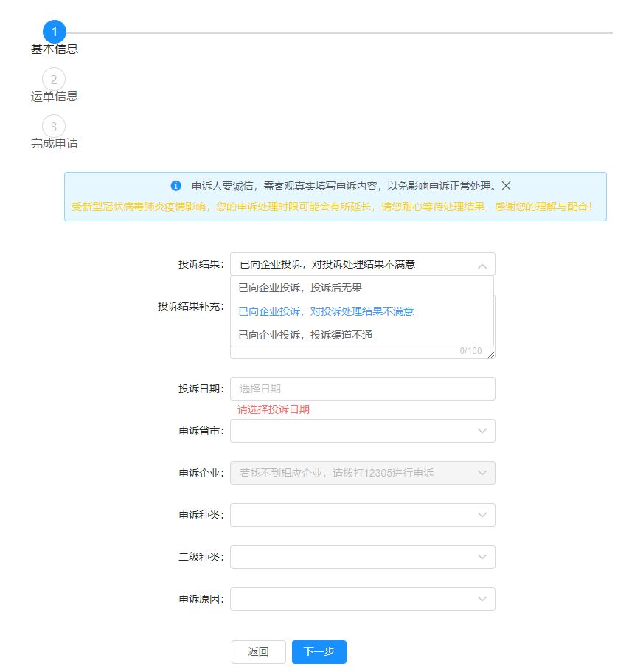The width and height of the screenshot is (643, 672).
Task: Click step 1 circle labeled 基本信息
Action: pos(53,32)
